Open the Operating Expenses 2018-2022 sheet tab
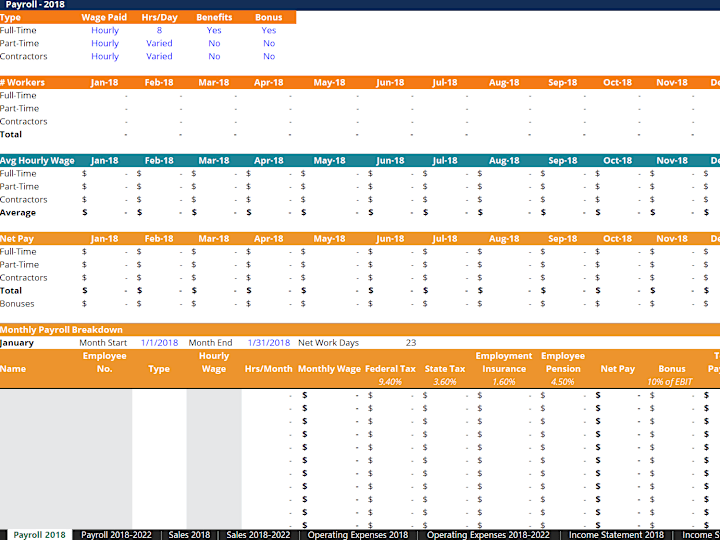 click(488, 535)
